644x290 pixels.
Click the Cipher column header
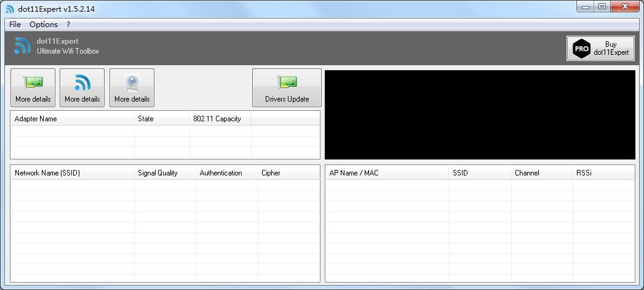click(x=288, y=173)
